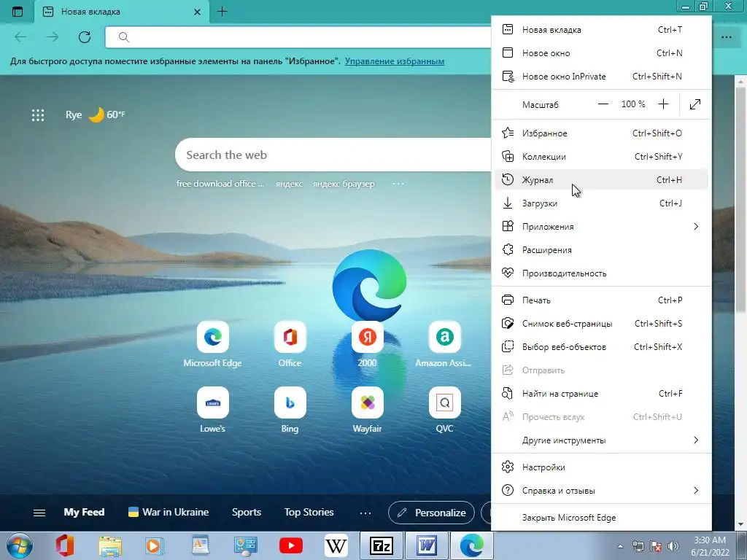Open Производительность menu entry
Screen dimensions: 747x560
601,273
